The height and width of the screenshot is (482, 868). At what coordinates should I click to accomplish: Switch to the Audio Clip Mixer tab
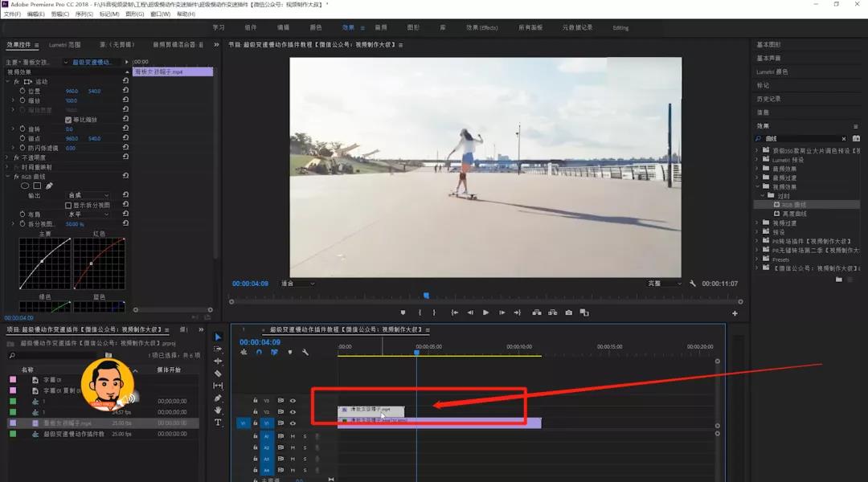(178, 45)
